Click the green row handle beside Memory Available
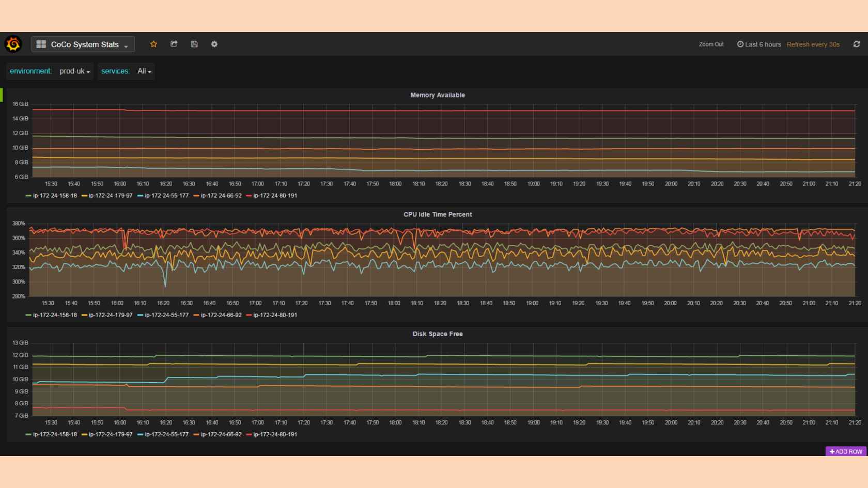This screenshot has height=488, width=868. pos(2,95)
